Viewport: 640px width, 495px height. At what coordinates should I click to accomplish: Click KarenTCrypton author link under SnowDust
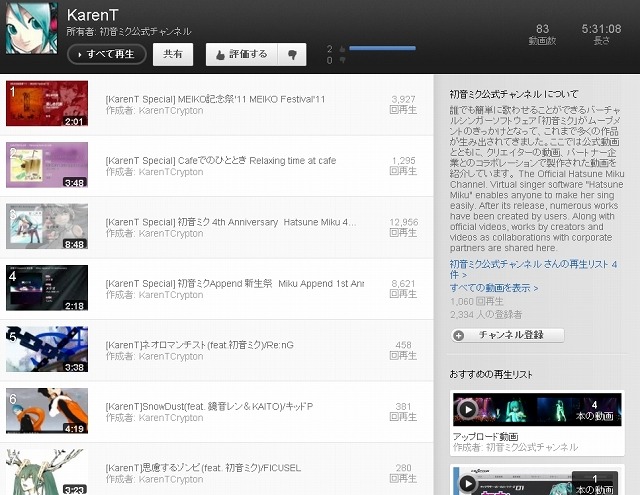(171, 418)
